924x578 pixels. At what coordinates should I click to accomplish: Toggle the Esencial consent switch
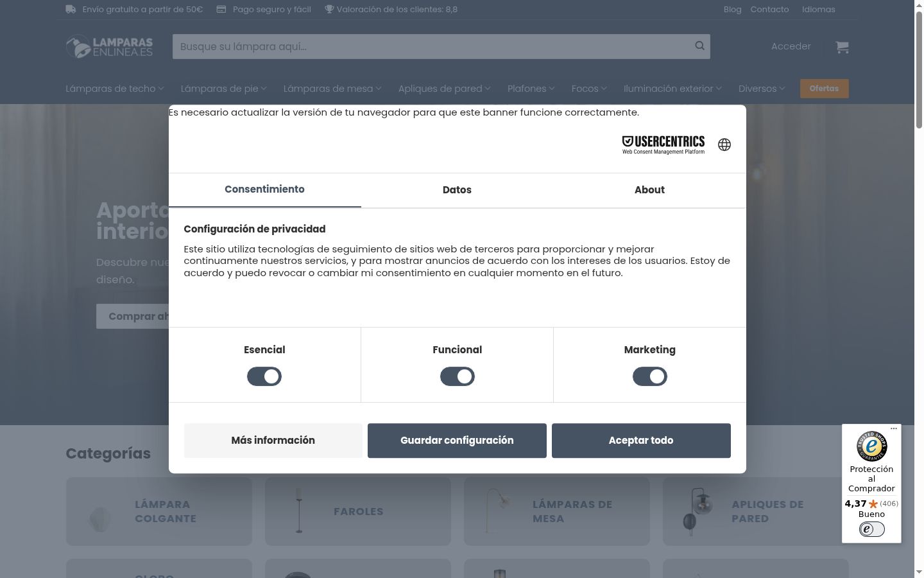click(x=264, y=376)
